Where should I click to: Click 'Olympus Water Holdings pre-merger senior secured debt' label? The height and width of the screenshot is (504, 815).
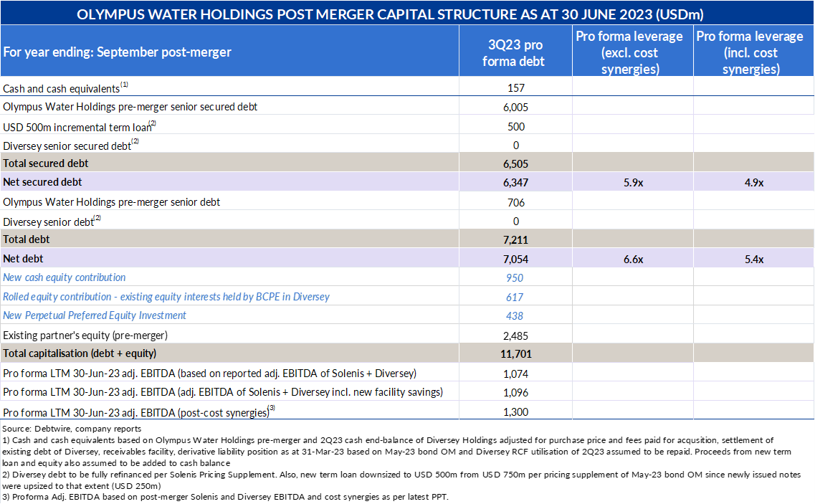[130, 107]
